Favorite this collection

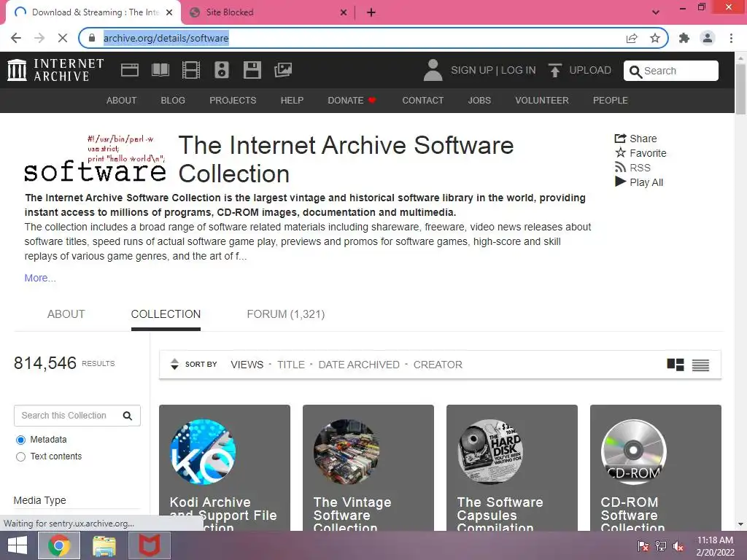640,153
